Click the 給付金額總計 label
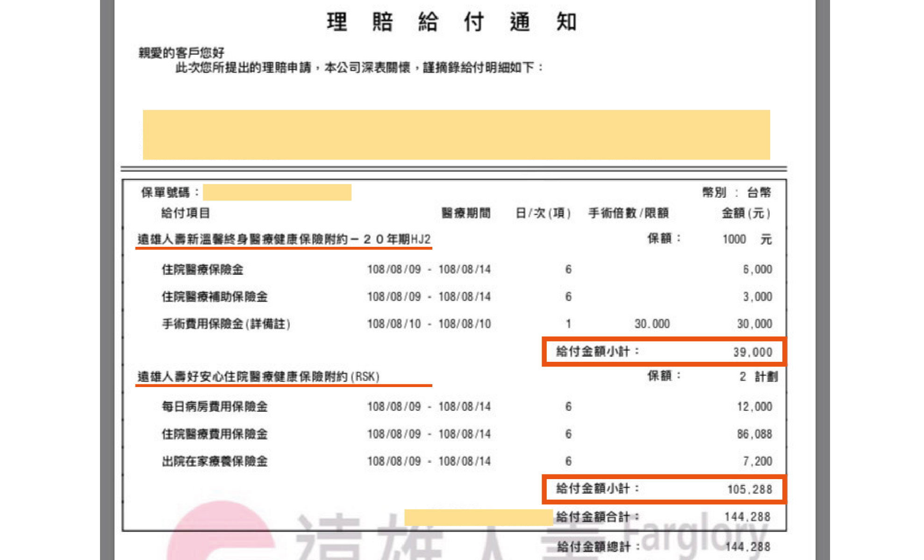The image size is (924, 560). tap(598, 546)
